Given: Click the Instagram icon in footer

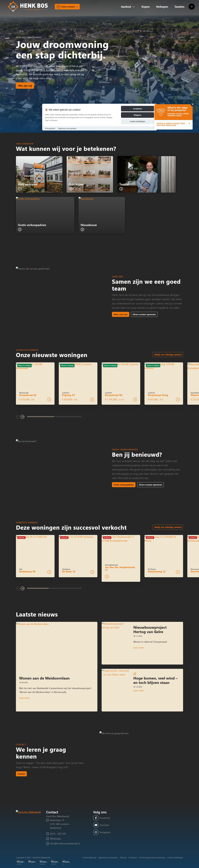Looking at the screenshot, I should point(96,832).
